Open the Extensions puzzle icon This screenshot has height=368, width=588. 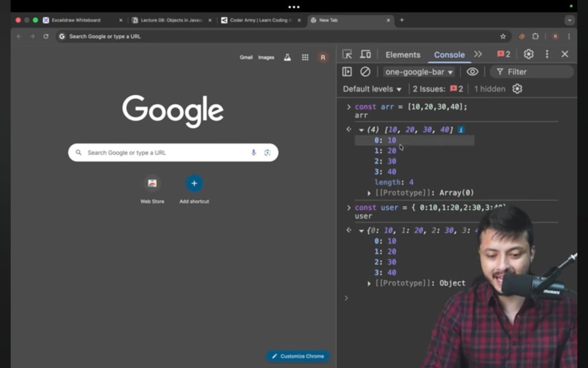click(535, 36)
